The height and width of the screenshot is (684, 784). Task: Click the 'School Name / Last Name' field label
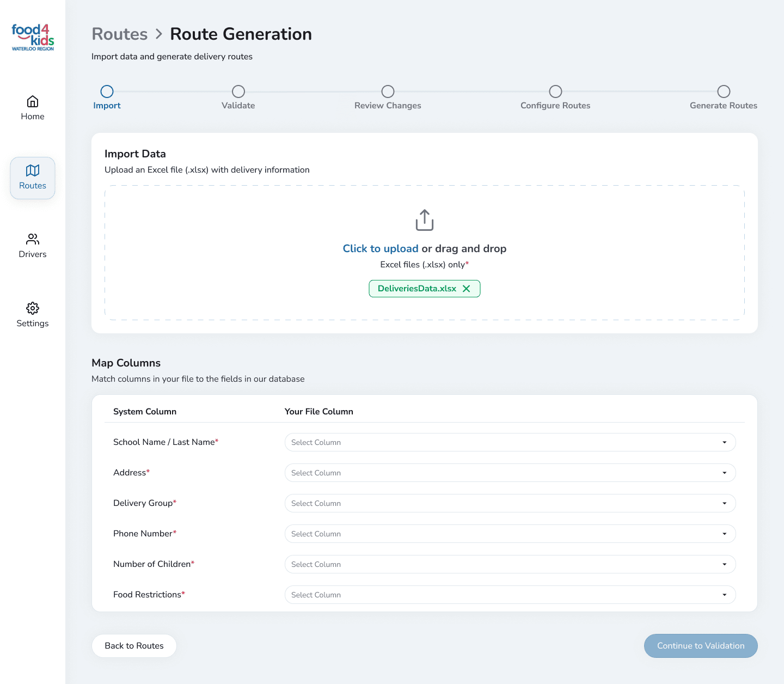click(166, 442)
